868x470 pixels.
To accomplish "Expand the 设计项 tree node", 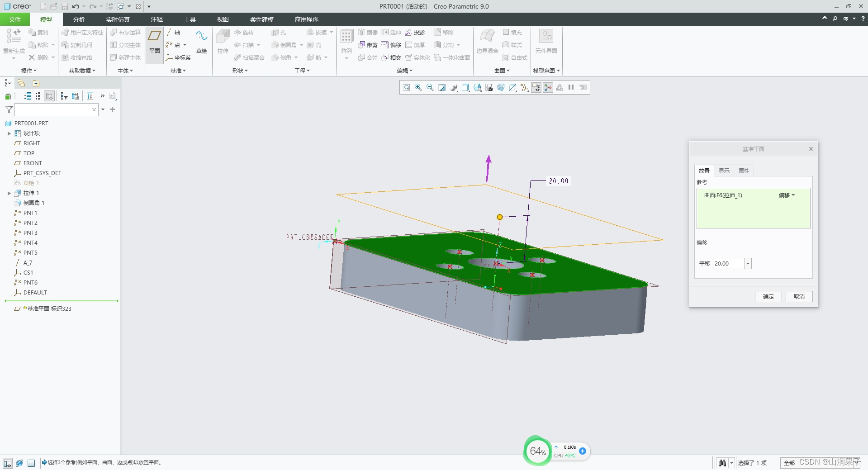I will coord(9,133).
